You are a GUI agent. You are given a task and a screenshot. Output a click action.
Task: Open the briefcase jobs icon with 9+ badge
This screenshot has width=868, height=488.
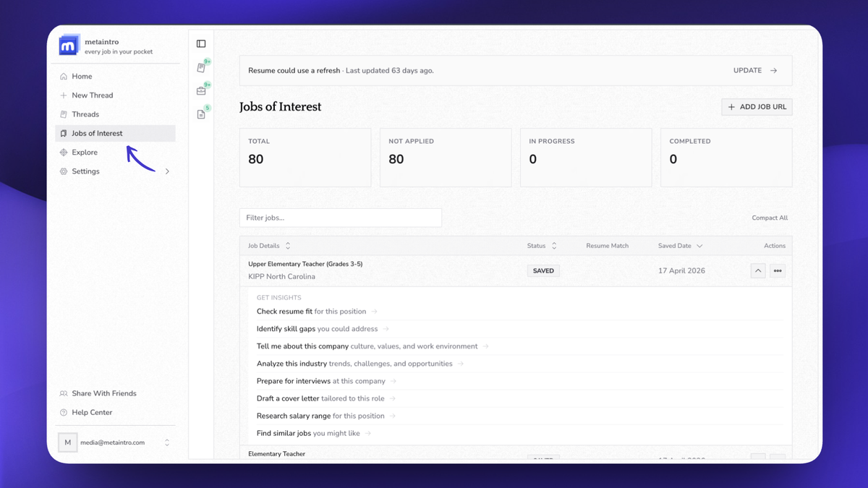coord(202,91)
